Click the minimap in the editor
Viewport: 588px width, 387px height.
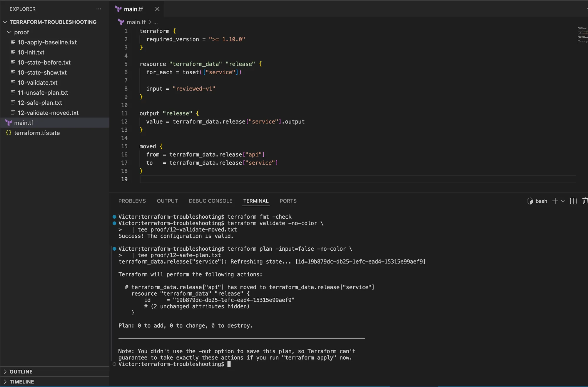[x=582, y=35]
